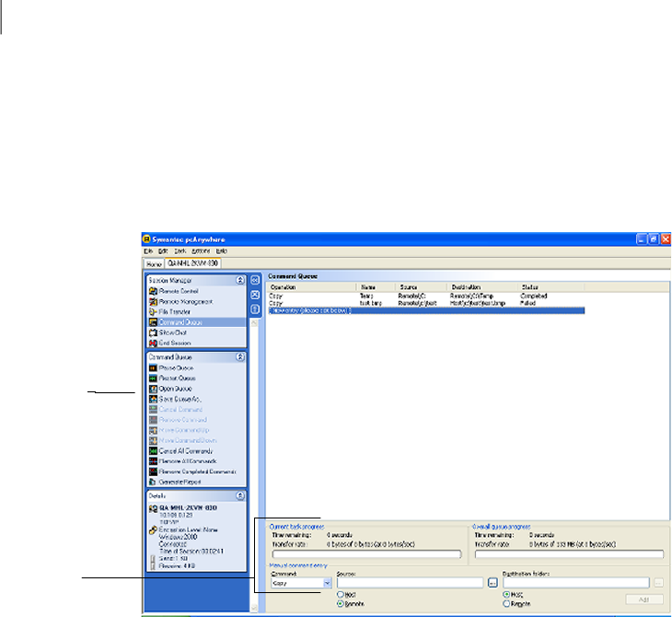This screenshot has height=617, width=672.
Task: Select the Copy row with Completed status
Action: [426, 296]
